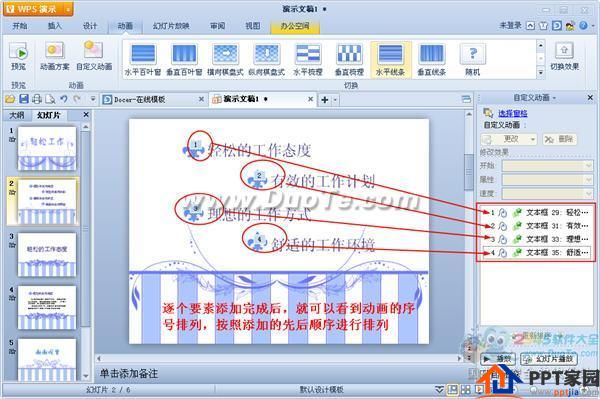Open 自定义动画 custom animation button
The width and height of the screenshot is (600, 399).
pos(94,56)
